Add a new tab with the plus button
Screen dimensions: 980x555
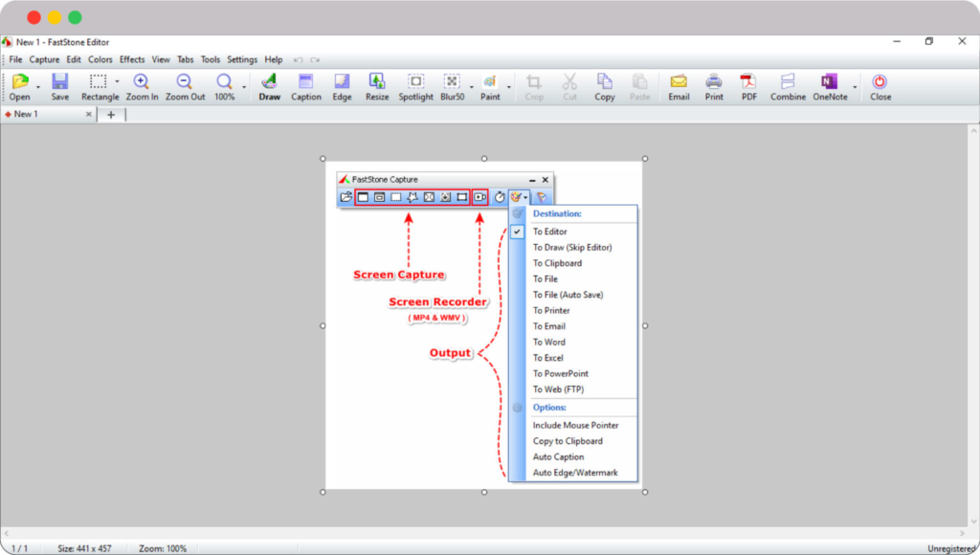click(x=110, y=115)
